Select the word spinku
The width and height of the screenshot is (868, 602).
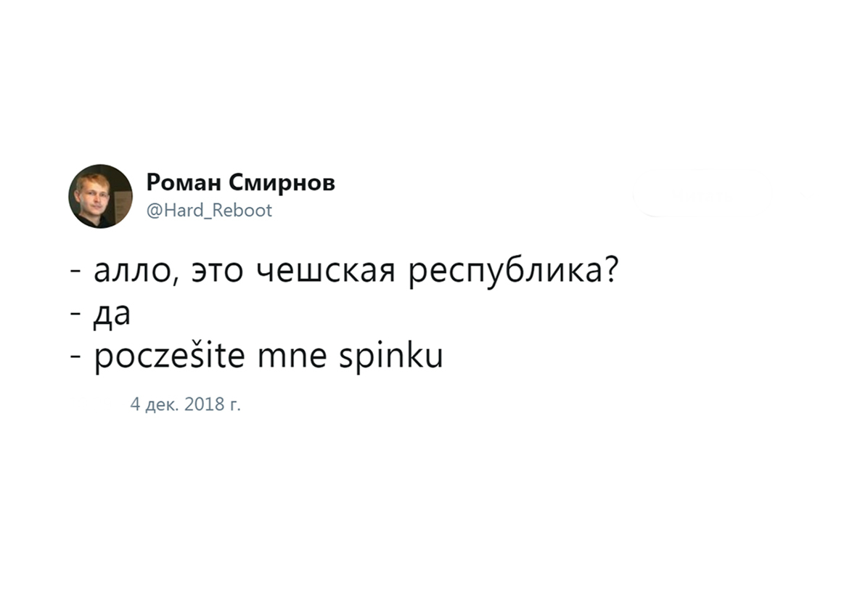click(391, 357)
